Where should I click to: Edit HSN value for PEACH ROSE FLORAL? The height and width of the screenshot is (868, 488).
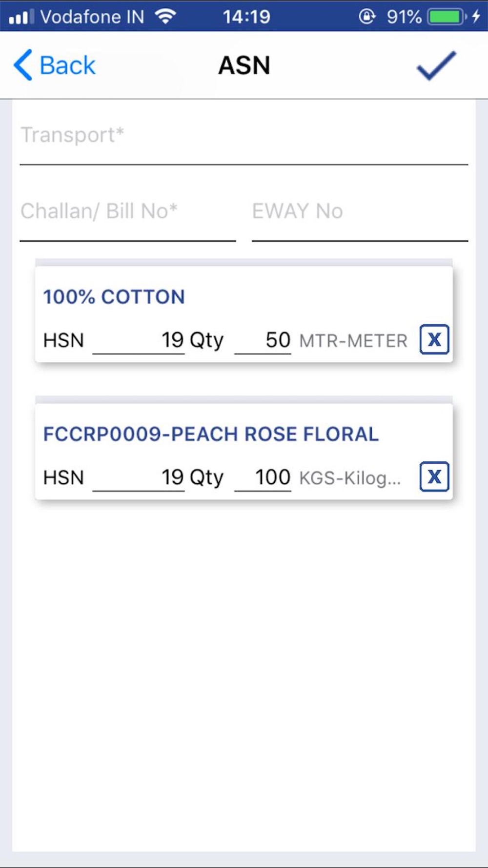[139, 477]
